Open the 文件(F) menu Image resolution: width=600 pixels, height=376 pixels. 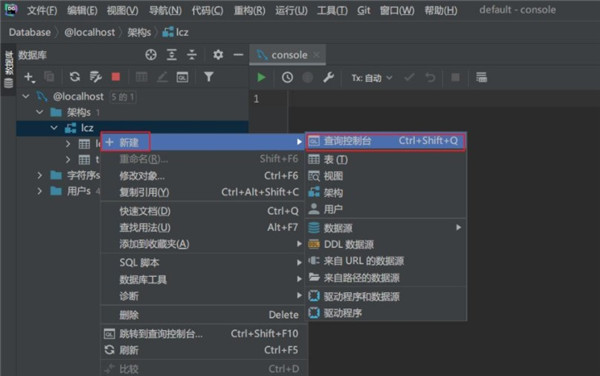pyautogui.click(x=42, y=10)
